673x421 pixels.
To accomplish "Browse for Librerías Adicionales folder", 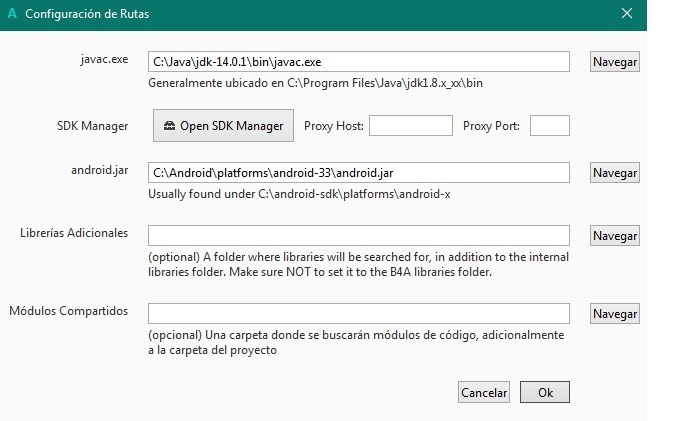I will (614, 236).
